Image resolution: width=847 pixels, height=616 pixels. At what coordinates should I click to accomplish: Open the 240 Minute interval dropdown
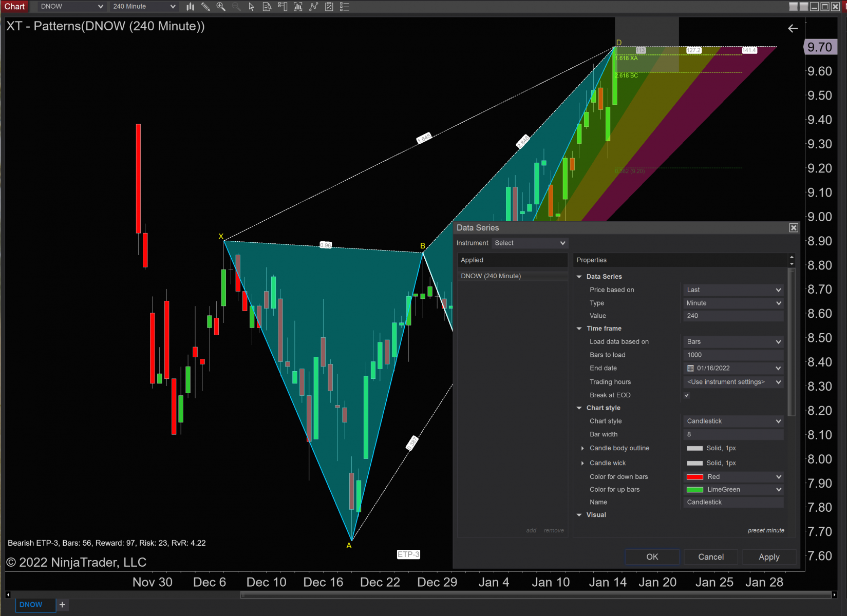pos(144,7)
